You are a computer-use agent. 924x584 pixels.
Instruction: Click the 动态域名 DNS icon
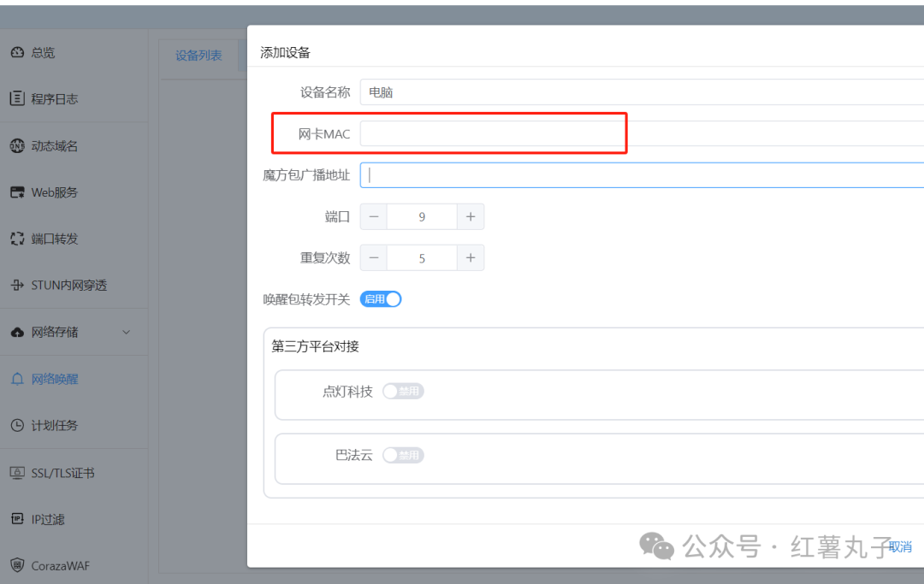[17, 145]
